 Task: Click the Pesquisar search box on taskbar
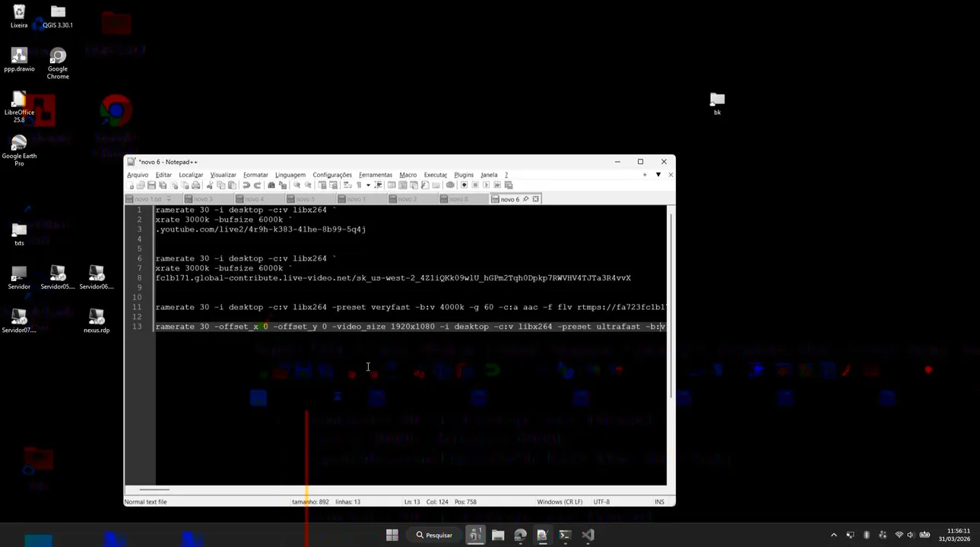pyautogui.click(x=433, y=535)
